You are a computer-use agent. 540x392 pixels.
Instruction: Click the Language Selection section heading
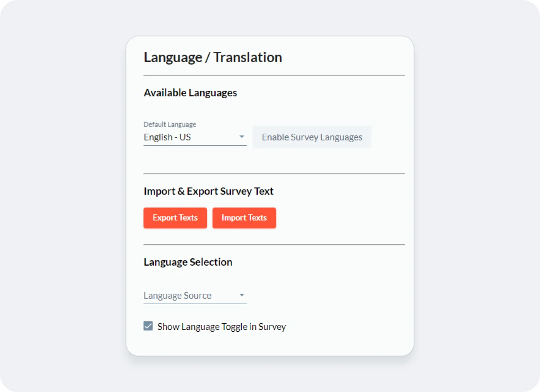point(188,262)
